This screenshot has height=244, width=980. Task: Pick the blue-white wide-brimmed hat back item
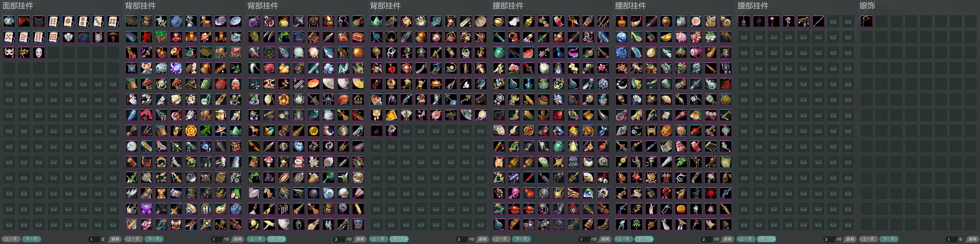[x=236, y=21]
